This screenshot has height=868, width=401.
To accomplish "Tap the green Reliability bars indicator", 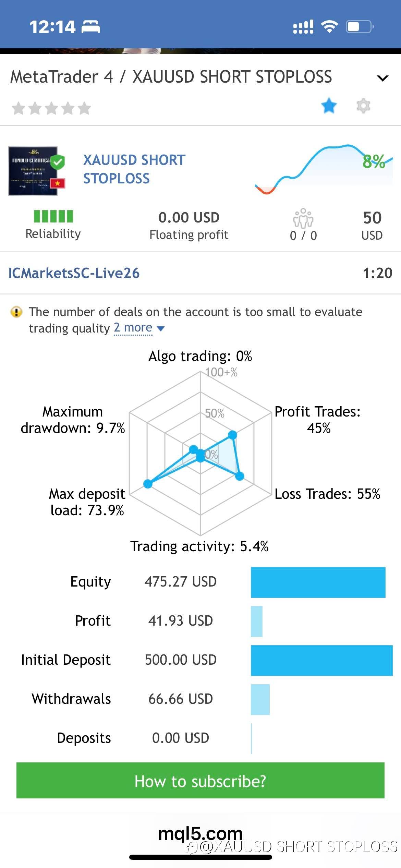I will 53,216.
